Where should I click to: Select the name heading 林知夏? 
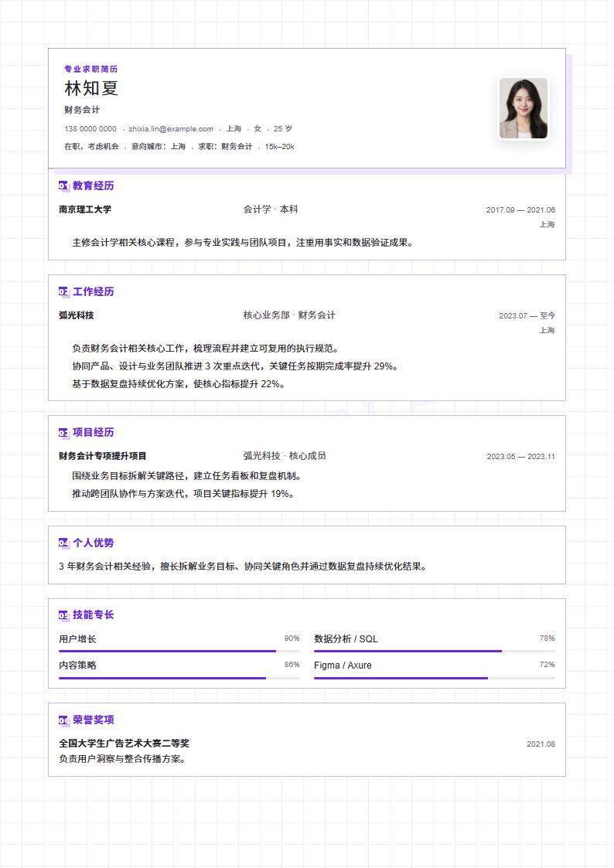tap(91, 88)
